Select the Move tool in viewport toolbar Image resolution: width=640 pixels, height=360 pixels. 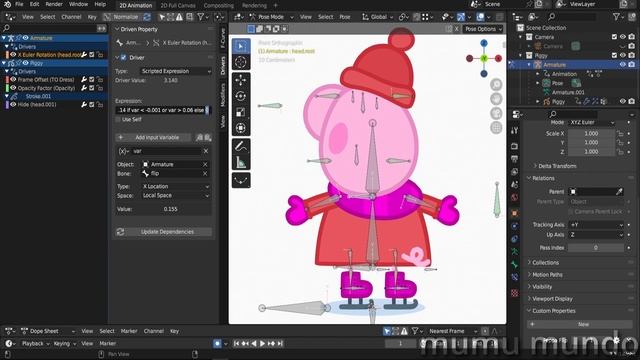(241, 80)
